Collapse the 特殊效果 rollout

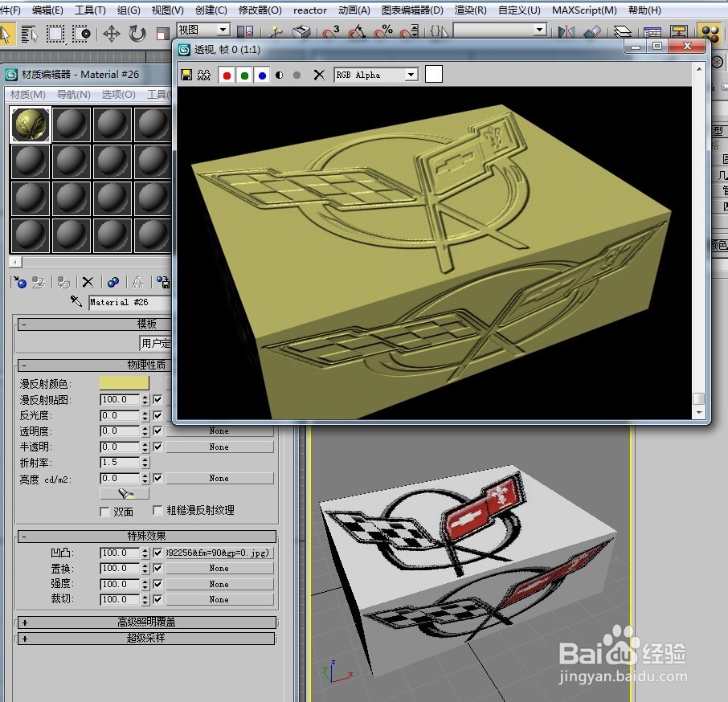[x=147, y=537]
